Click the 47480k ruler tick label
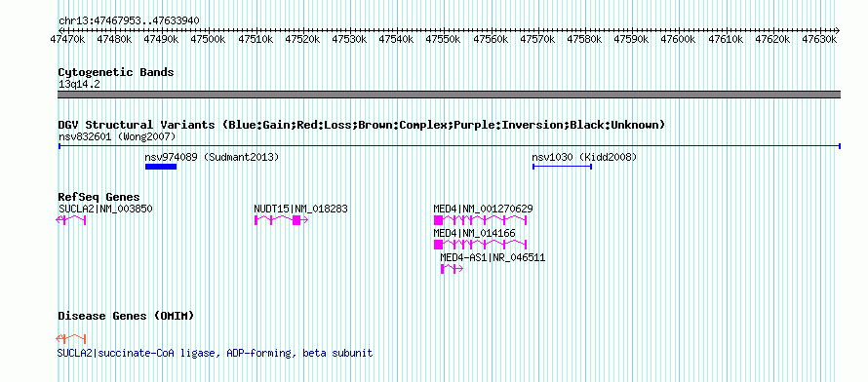 [x=114, y=39]
